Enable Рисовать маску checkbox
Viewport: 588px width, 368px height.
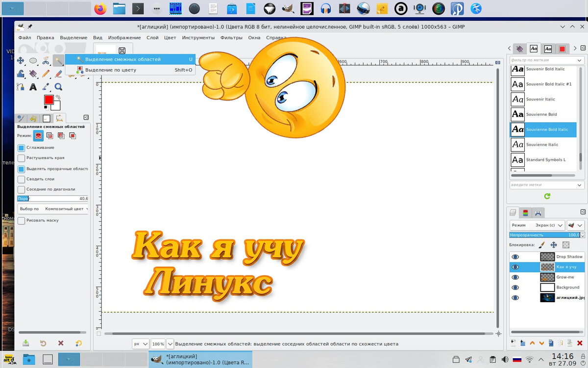(21, 221)
